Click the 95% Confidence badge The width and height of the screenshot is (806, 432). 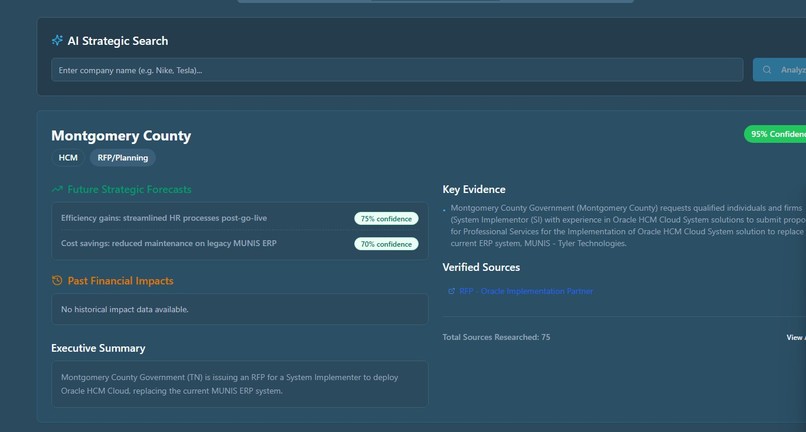(775, 134)
